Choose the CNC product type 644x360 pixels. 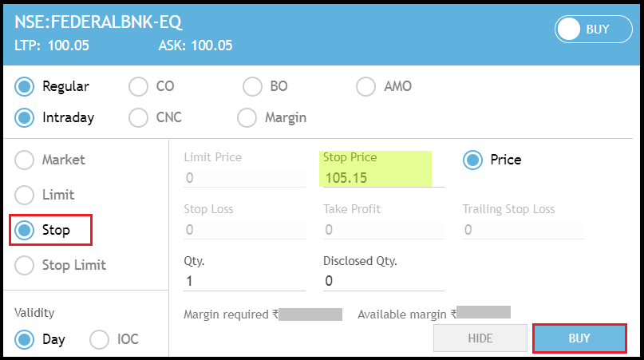[138, 117]
